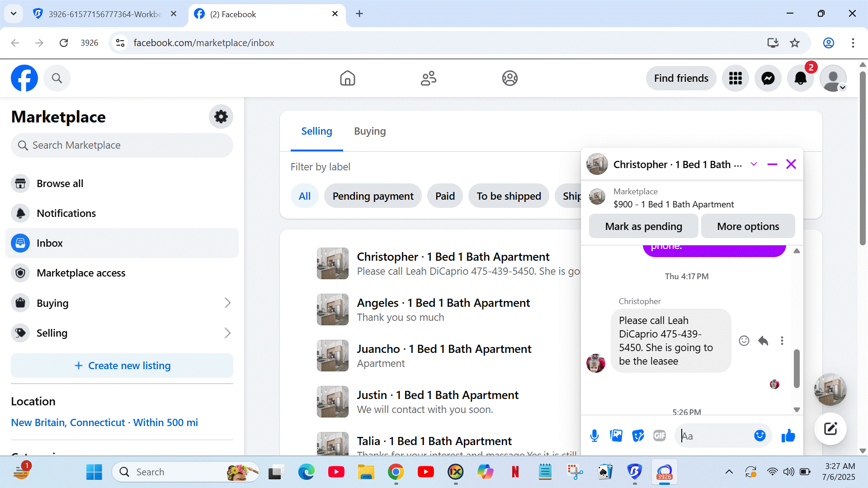The width and height of the screenshot is (868, 488).
Task: Switch to the Buying tab
Action: point(370,131)
